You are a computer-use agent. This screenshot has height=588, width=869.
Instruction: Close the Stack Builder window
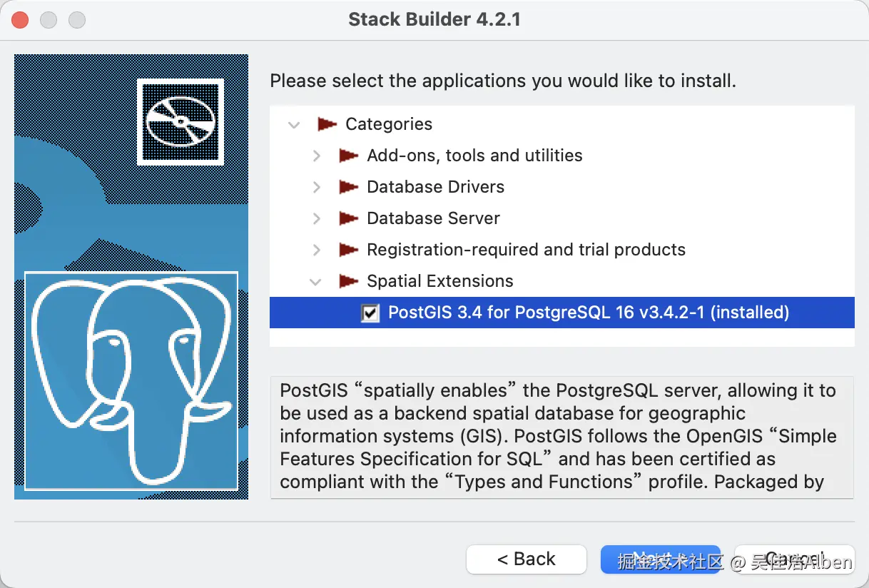20,20
